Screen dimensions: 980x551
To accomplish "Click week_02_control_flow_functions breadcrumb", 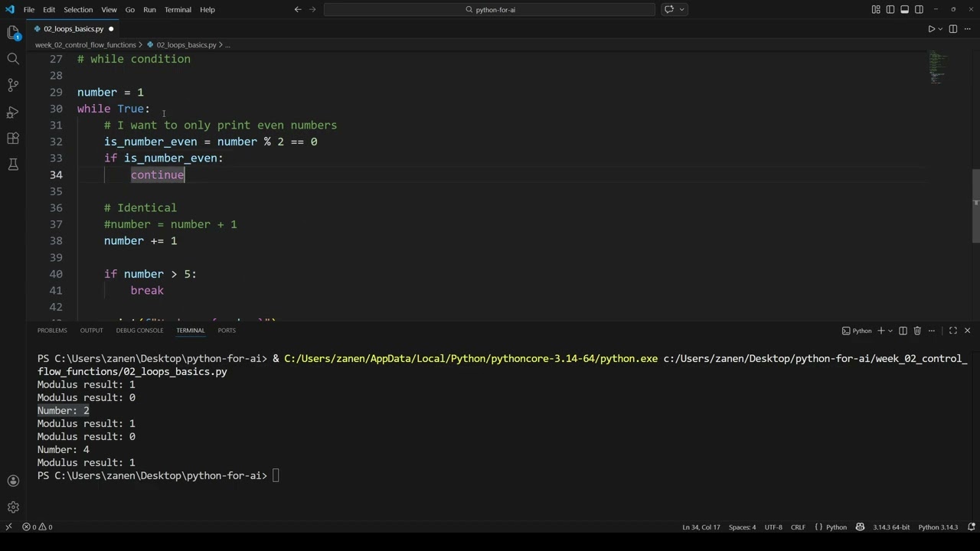I will [x=85, y=45].
